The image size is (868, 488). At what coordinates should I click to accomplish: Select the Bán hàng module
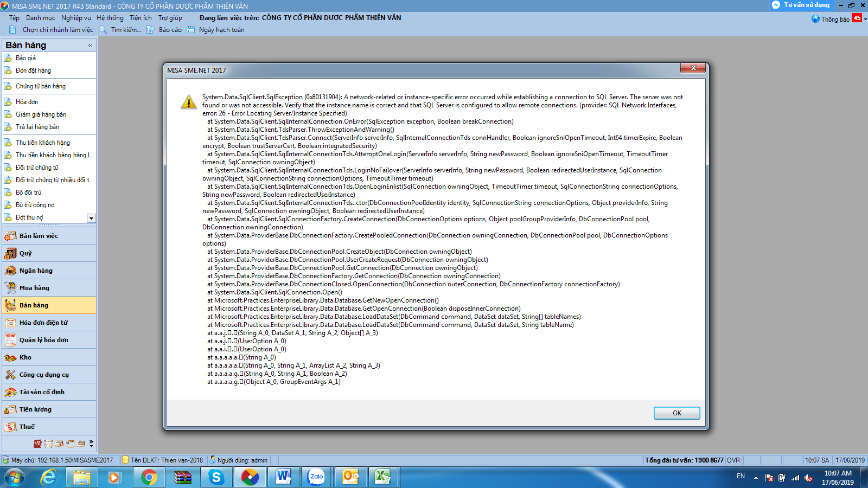coord(49,305)
